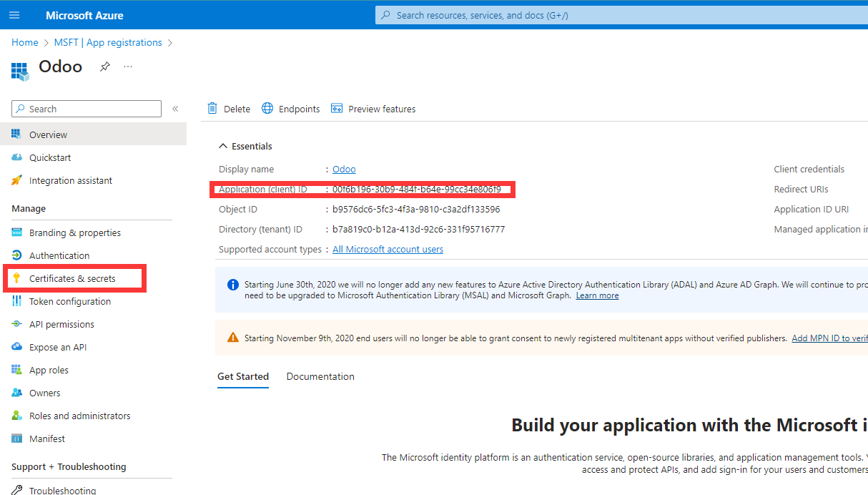Go to Home breadcrumb
Viewport: 868px width, 495px height.
click(25, 42)
